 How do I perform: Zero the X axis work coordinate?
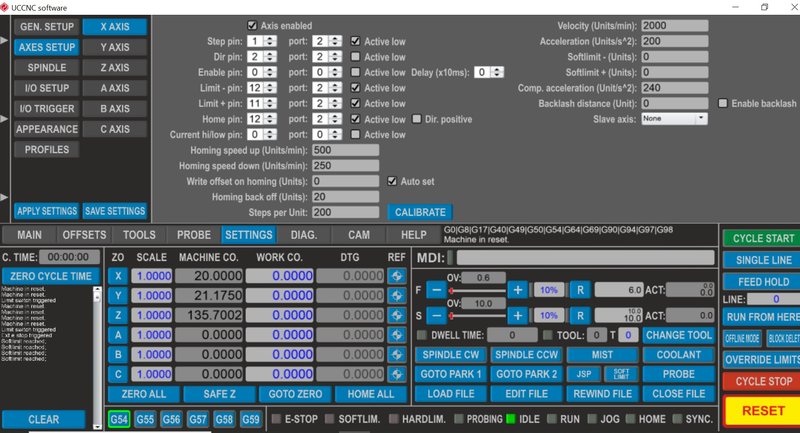tap(118, 276)
